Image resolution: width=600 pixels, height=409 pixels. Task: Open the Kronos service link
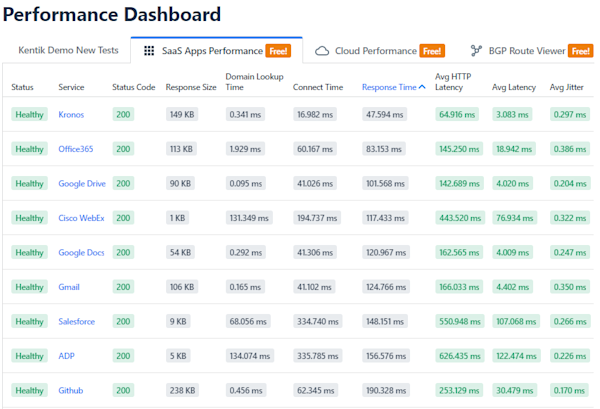tap(71, 114)
